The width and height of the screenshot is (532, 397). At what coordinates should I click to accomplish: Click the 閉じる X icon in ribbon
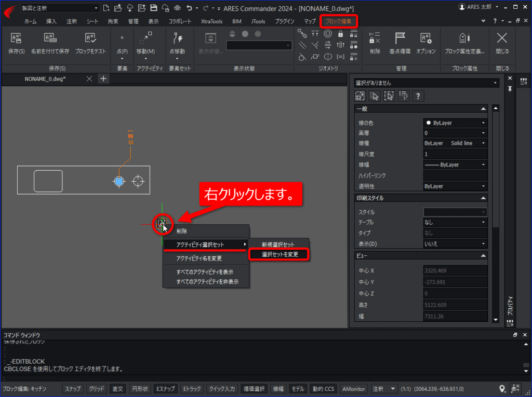(x=502, y=38)
